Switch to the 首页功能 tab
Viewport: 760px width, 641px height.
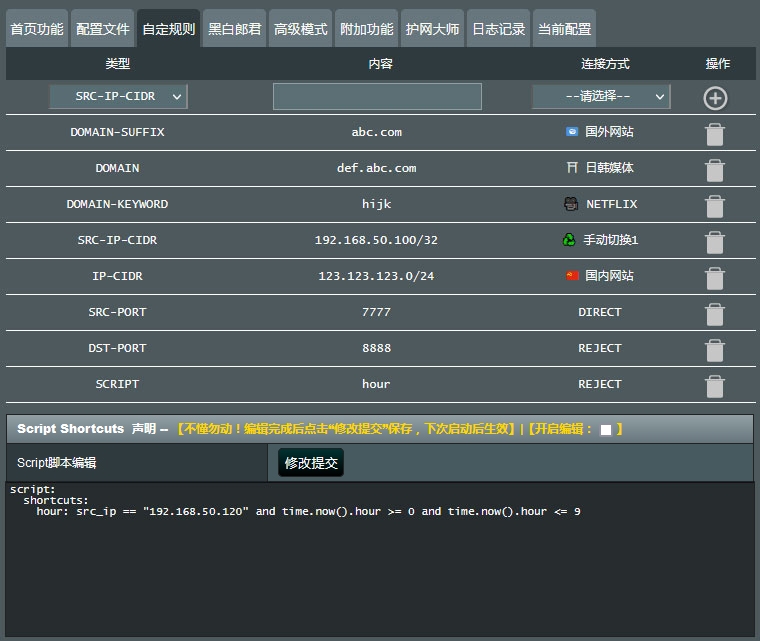tap(36, 29)
